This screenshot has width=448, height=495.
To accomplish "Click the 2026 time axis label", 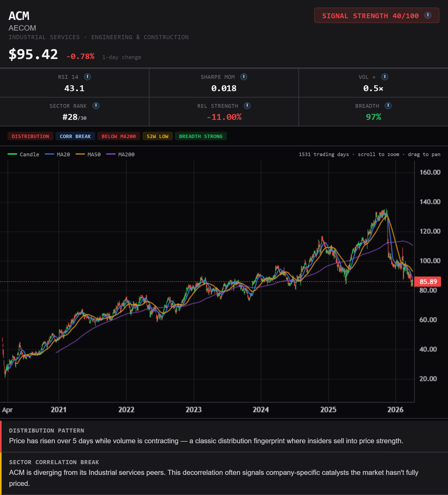I will pos(395,410).
